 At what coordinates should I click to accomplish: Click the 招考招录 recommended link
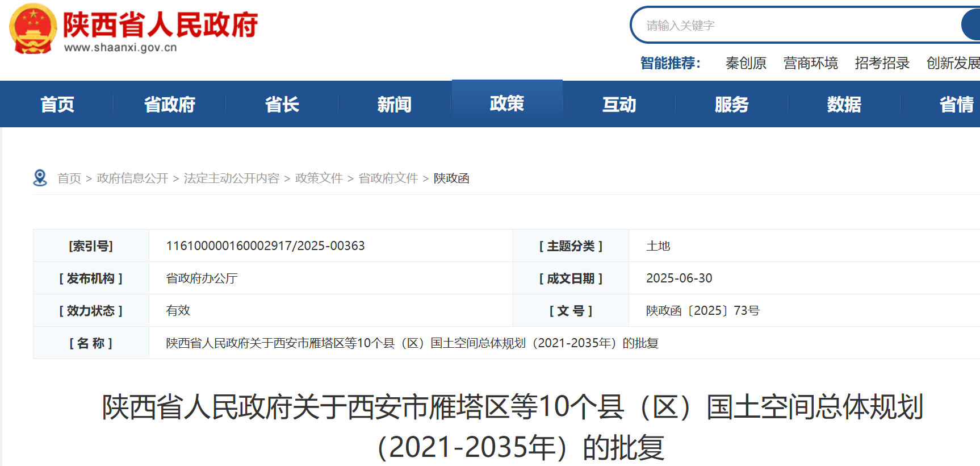click(x=882, y=63)
